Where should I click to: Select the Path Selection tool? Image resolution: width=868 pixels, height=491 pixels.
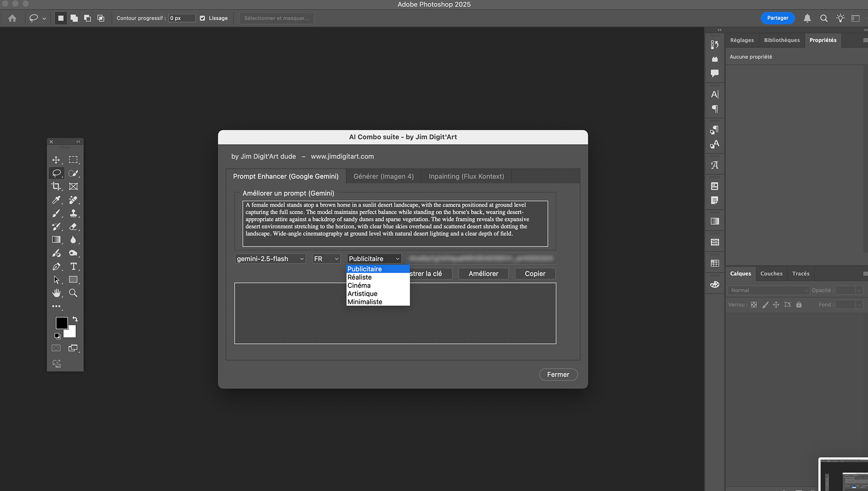point(56,280)
